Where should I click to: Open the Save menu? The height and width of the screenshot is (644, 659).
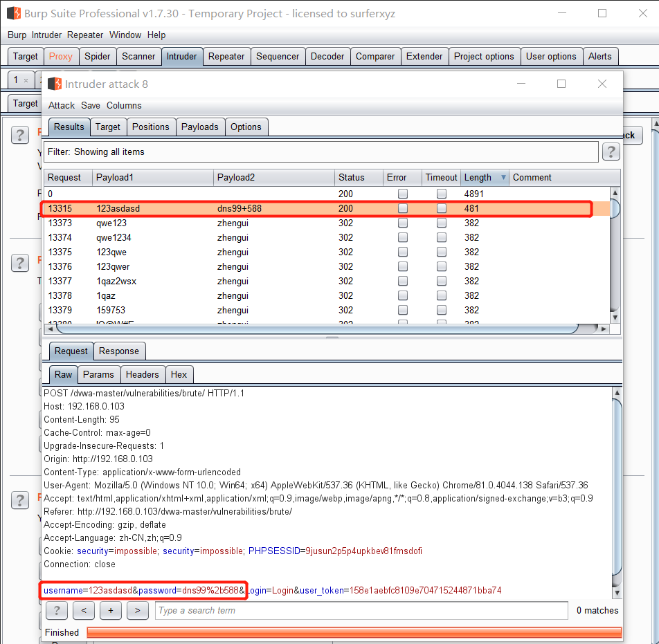coord(91,105)
